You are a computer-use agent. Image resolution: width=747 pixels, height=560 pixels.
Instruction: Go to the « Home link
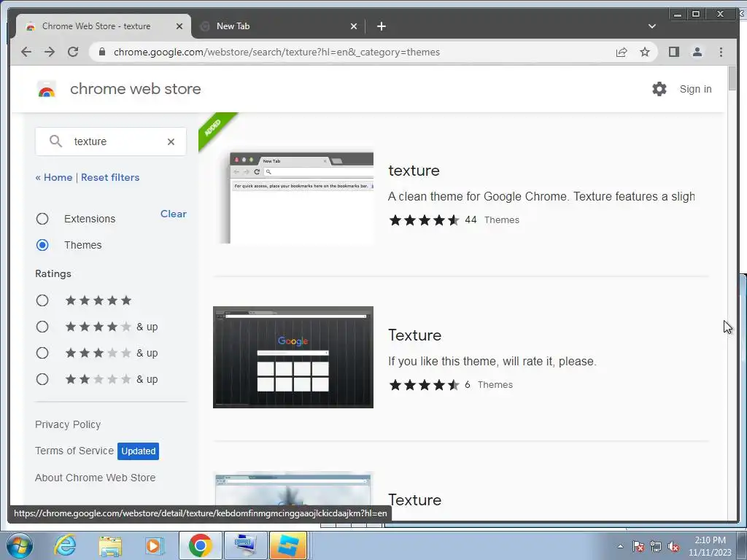point(54,177)
